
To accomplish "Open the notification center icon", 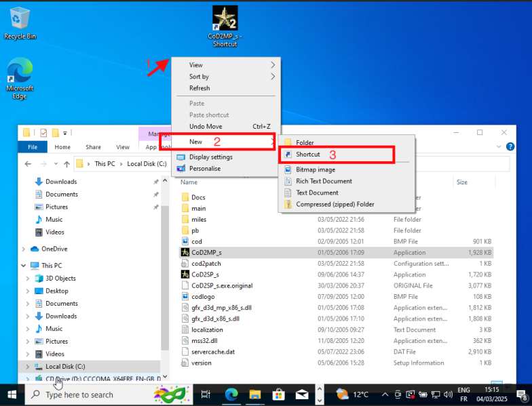I will click(x=521, y=394).
